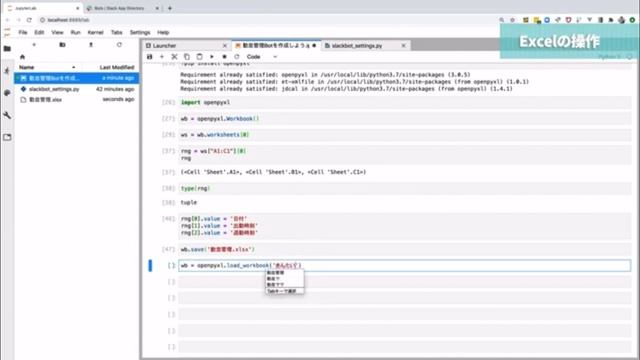Interrupt the kernel with the stop icon
640x360 pixels.
[x=224, y=57]
